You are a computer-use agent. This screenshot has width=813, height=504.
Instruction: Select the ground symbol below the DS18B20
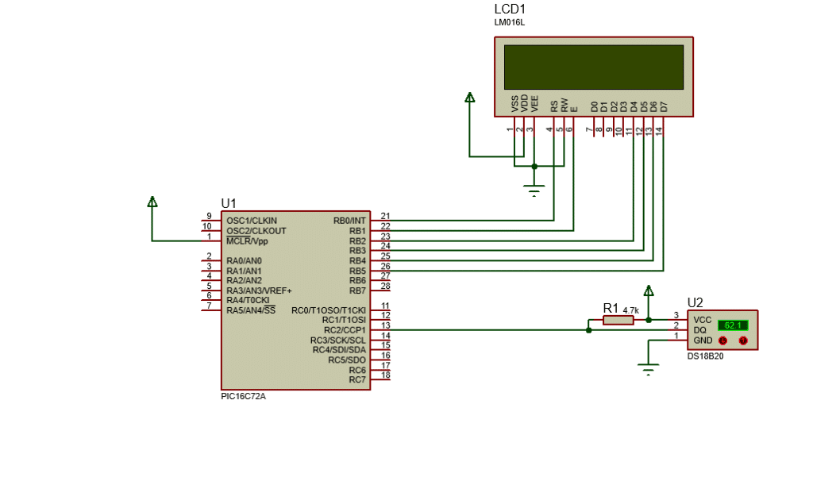click(648, 369)
